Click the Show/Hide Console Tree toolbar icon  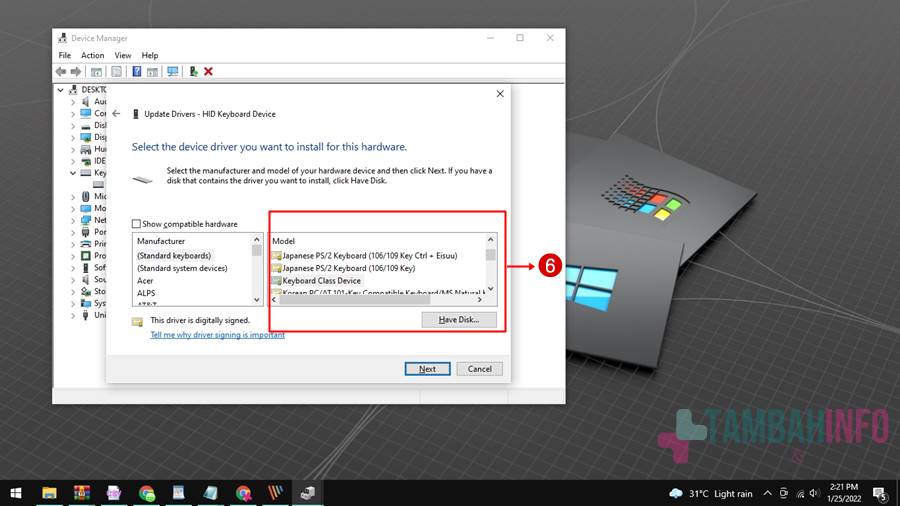(x=96, y=72)
